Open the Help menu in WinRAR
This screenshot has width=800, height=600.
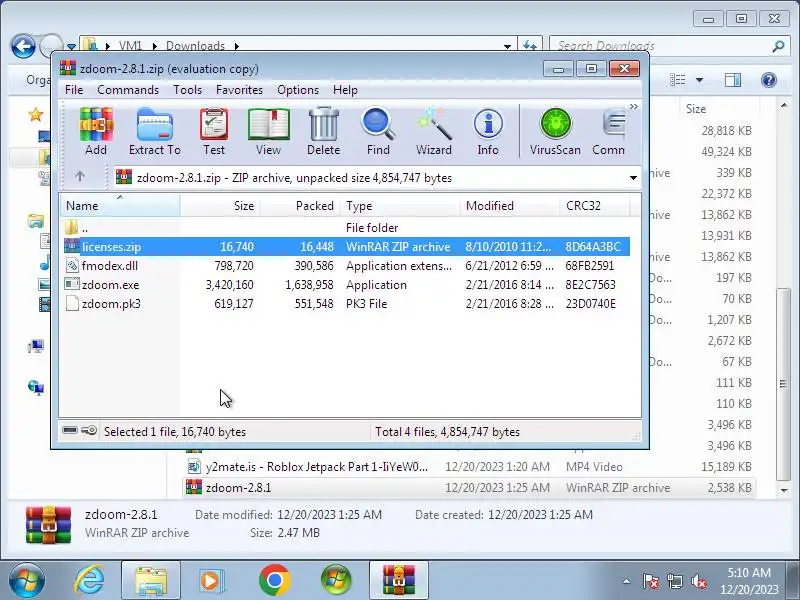[x=345, y=90]
